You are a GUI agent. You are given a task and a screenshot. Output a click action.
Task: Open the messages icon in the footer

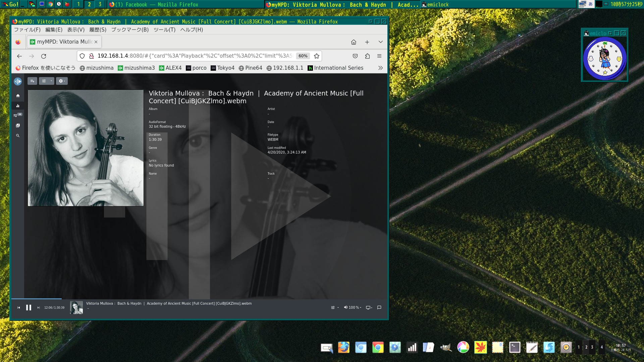(379, 307)
